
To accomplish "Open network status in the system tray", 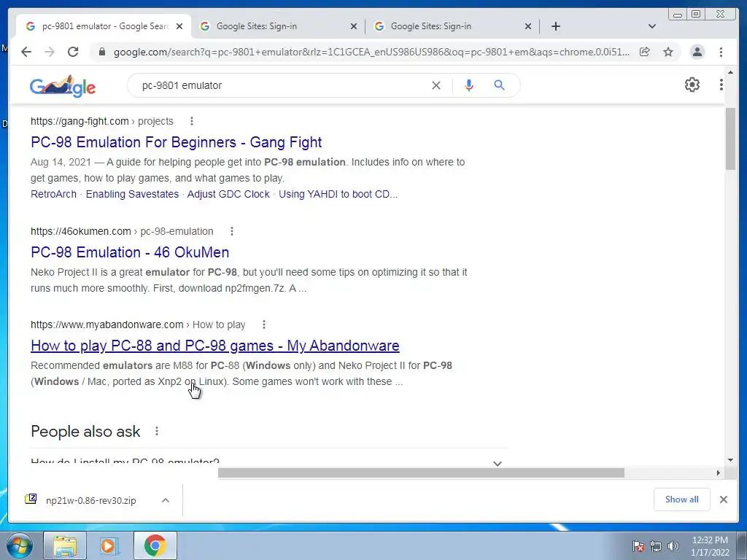I will (656, 546).
